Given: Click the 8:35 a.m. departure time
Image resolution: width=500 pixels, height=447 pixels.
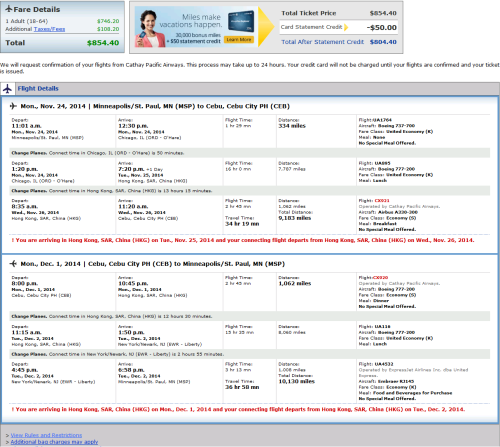Looking at the screenshot, I should click(25, 206).
